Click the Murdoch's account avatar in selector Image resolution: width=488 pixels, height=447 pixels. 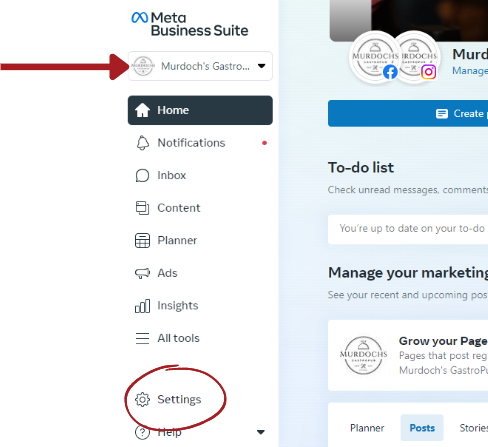tap(143, 66)
